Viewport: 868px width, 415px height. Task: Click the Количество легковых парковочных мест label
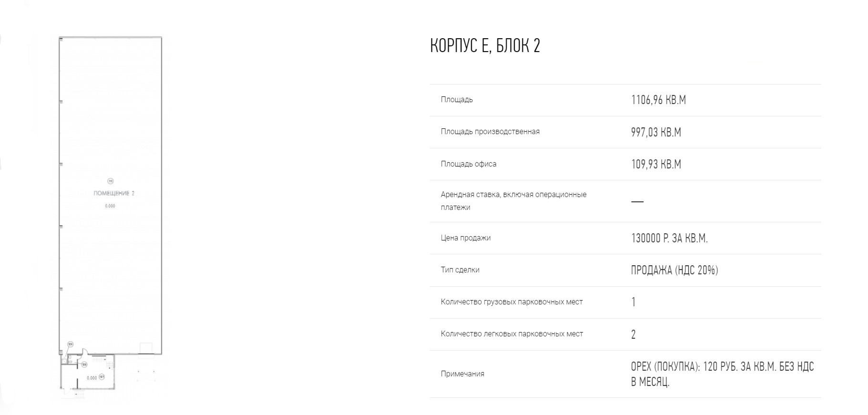pos(511,334)
